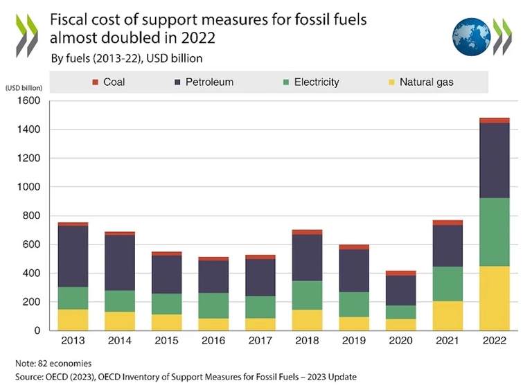Click the 2018 label on the x-axis

[x=307, y=341]
